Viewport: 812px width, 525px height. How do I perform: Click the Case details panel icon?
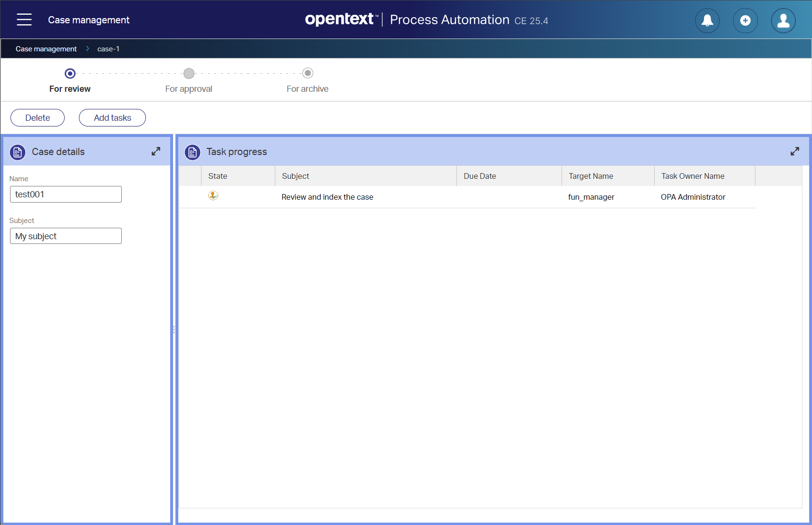coord(18,152)
